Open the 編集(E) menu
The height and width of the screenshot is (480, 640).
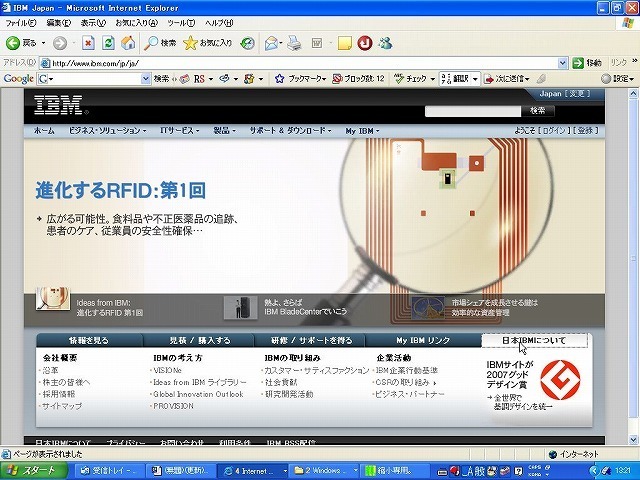tap(59, 23)
